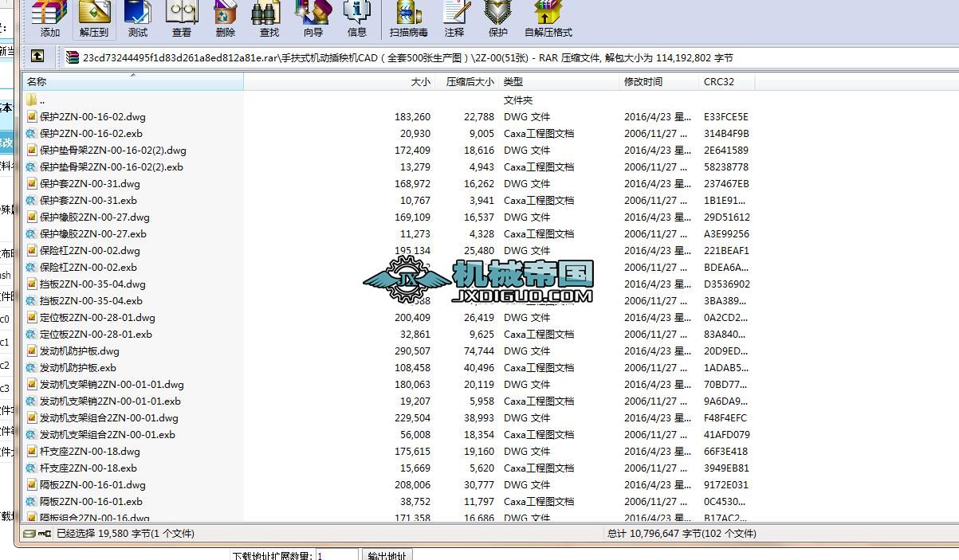This screenshot has height=560, width=959.
Task: Select file 发动机支架销2ZN-00-01-01.dwg
Action: point(112,384)
